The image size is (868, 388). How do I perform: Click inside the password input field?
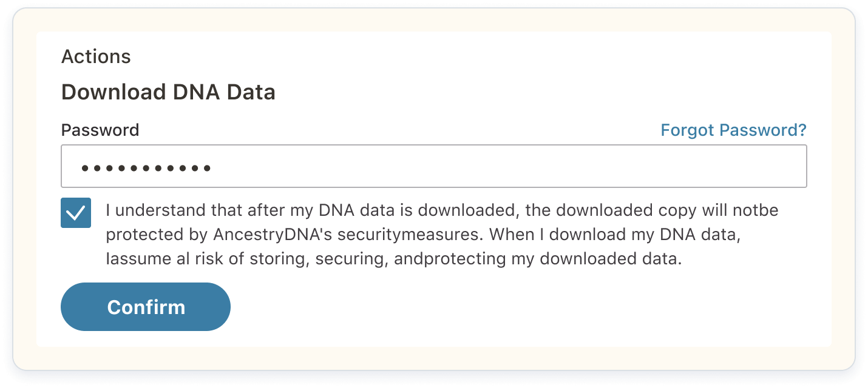pyautogui.click(x=434, y=166)
